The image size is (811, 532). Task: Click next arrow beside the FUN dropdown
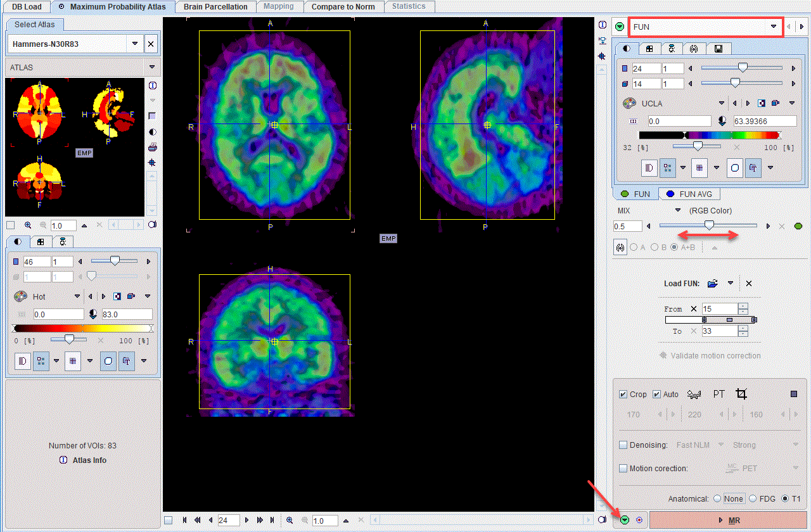[x=801, y=27]
